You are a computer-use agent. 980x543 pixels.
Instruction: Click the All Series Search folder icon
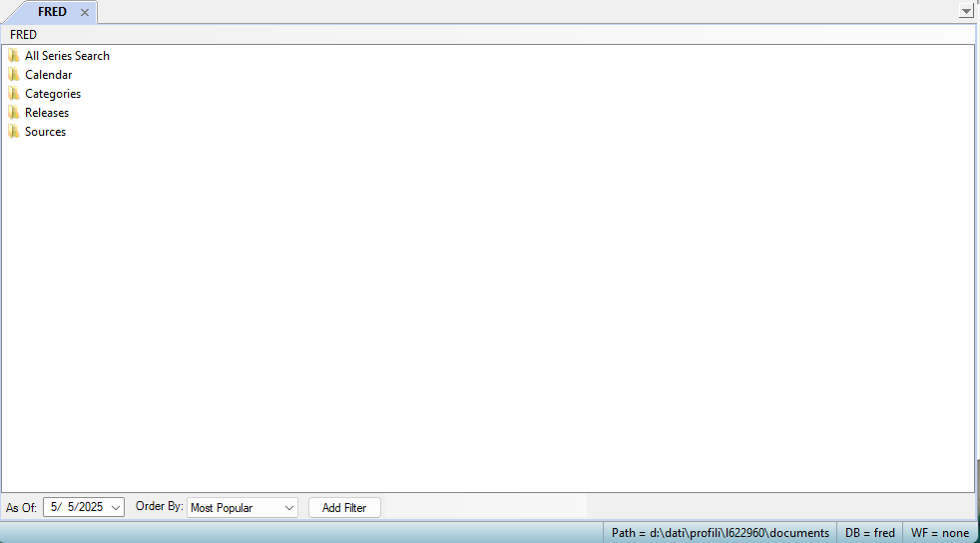point(14,56)
